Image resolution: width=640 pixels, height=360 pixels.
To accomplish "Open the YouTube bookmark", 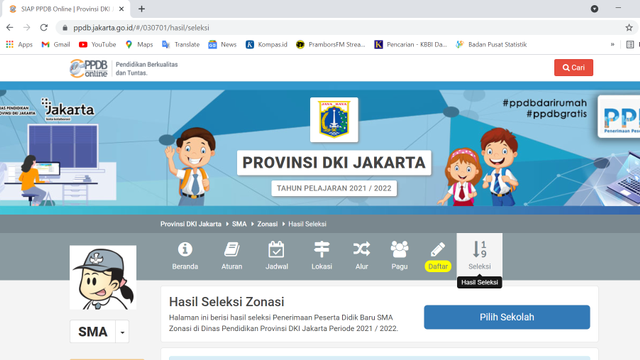I will (98, 44).
